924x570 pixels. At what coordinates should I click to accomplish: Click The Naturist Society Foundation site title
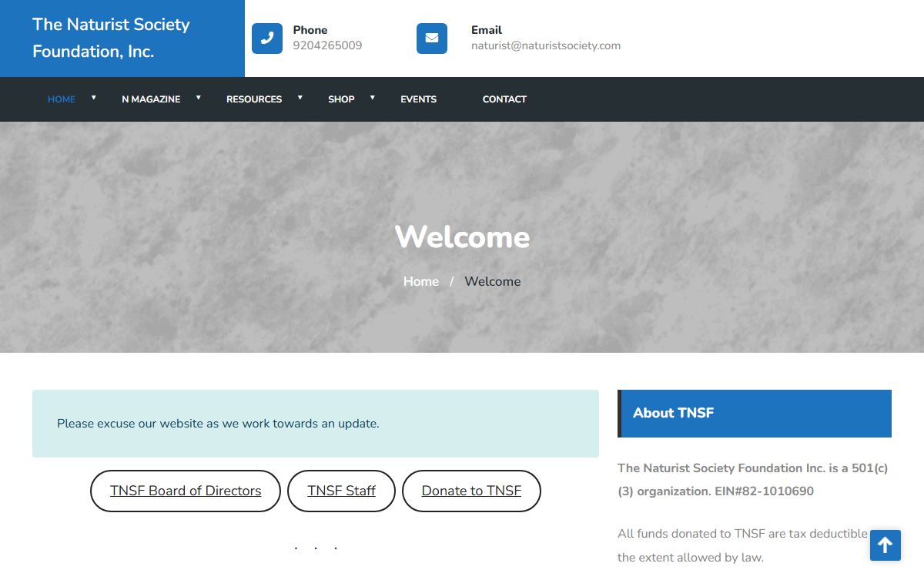(111, 38)
